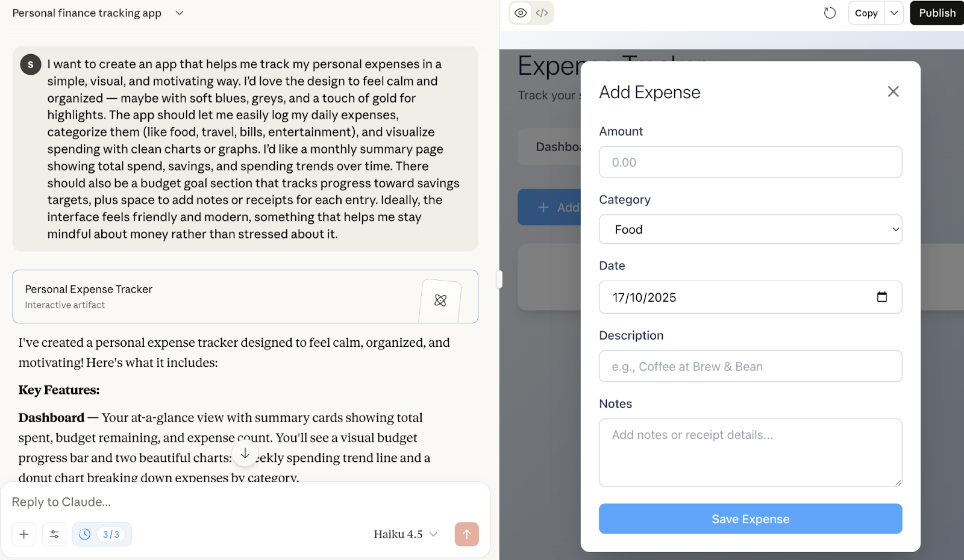Click the Notes text area

[750, 452]
